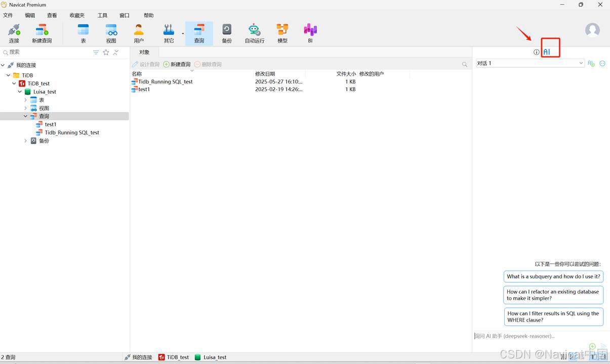Click the 修改日期 column header
Viewport: 610px width, 364px height.
coord(279,74)
